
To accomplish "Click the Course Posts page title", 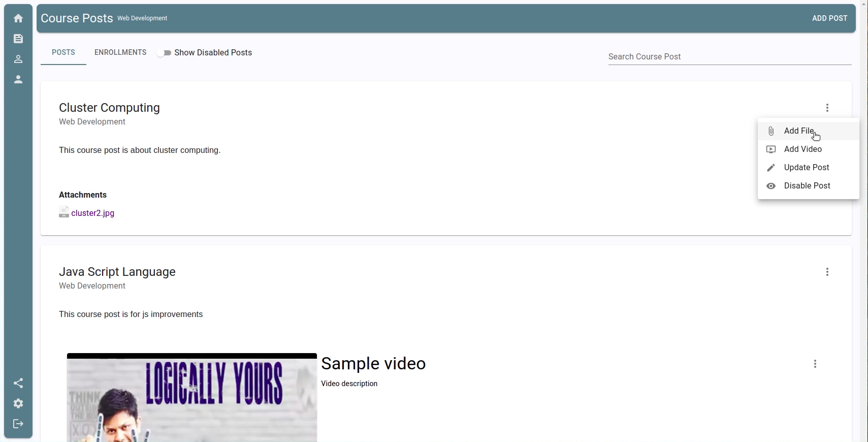I will point(77,18).
